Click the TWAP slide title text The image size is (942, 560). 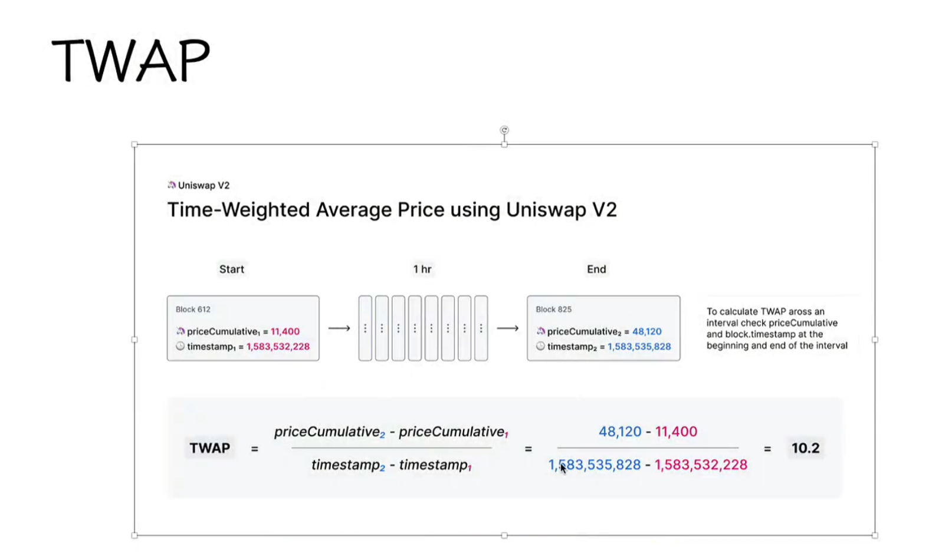[x=131, y=60]
